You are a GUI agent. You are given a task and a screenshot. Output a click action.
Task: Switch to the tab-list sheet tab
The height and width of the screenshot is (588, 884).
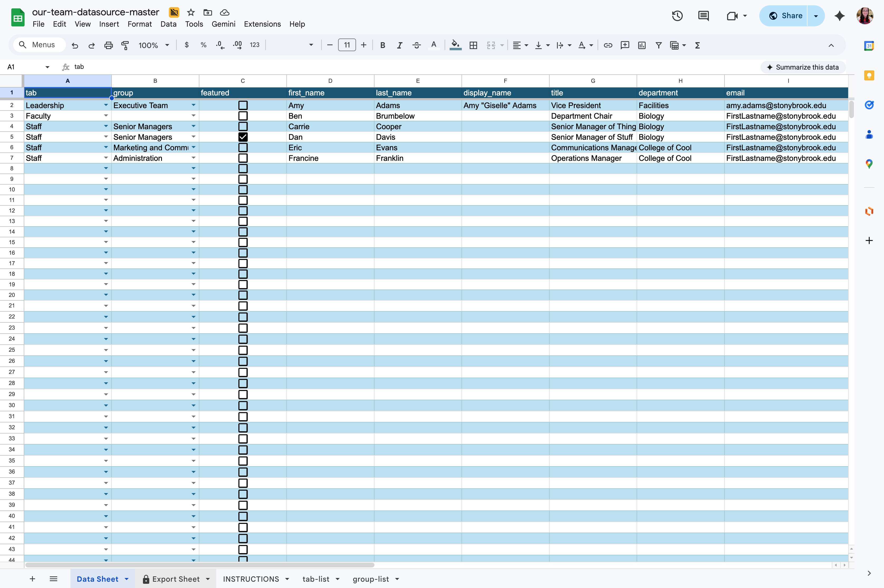tap(316, 579)
